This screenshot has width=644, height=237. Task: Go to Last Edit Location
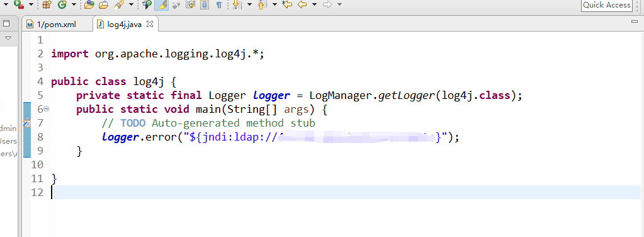coord(288,5)
